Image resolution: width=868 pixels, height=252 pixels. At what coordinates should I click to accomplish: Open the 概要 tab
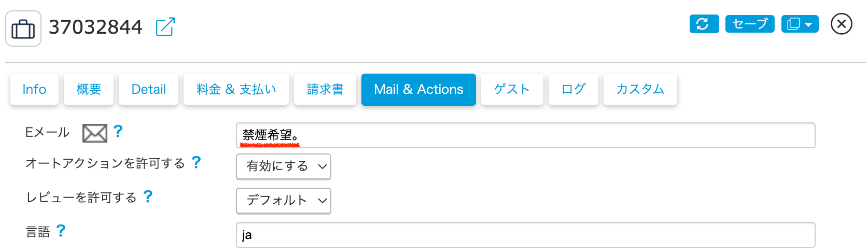tap(89, 90)
